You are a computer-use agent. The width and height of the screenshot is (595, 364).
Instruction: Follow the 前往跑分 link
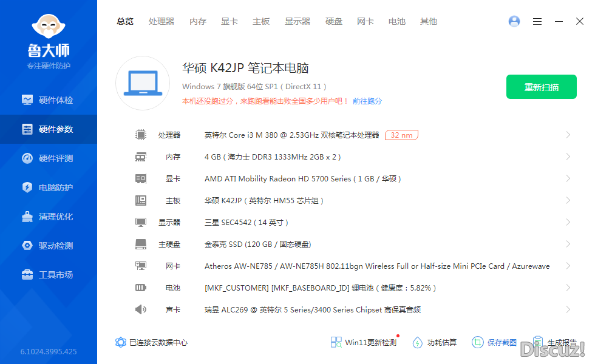[x=367, y=101]
